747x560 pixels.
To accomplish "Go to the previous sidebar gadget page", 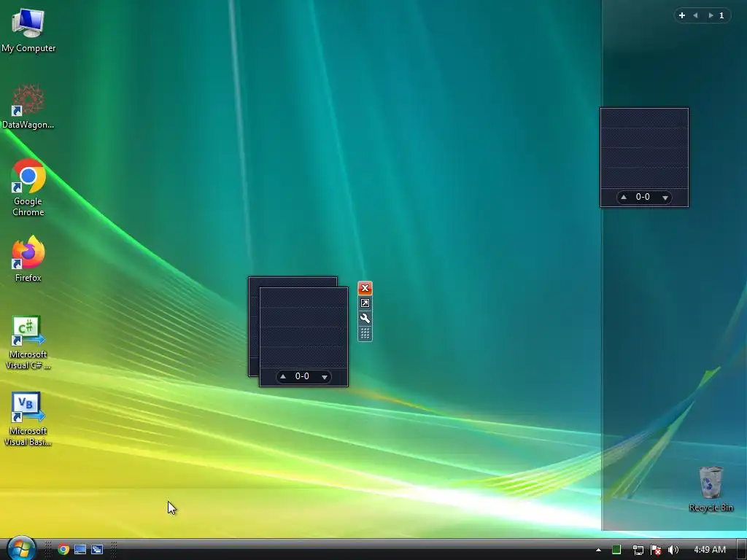I will click(x=695, y=15).
